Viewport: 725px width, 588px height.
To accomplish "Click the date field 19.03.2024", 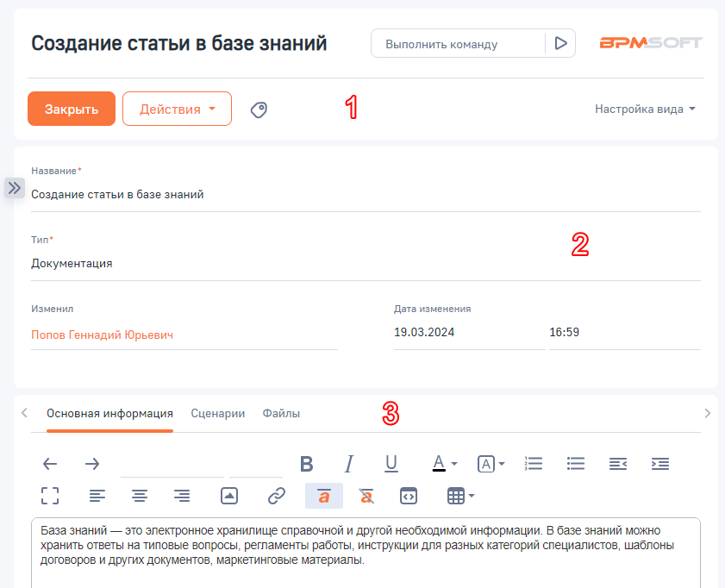I will click(x=469, y=333).
